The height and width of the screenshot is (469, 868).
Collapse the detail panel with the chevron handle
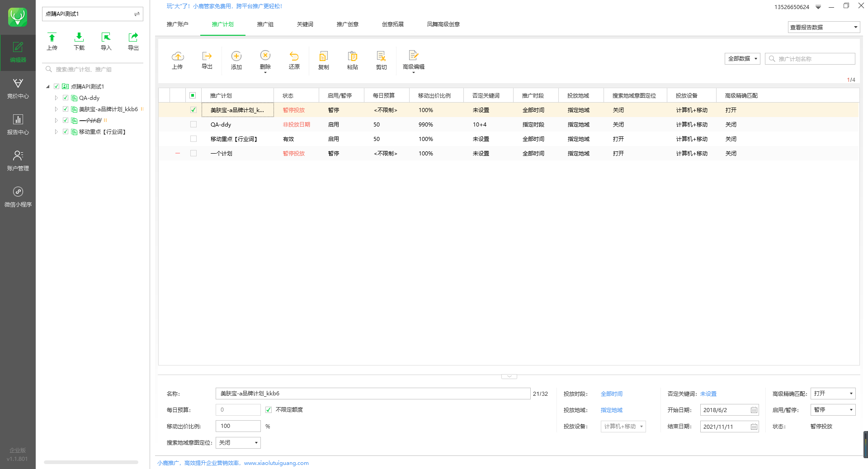[x=509, y=376]
